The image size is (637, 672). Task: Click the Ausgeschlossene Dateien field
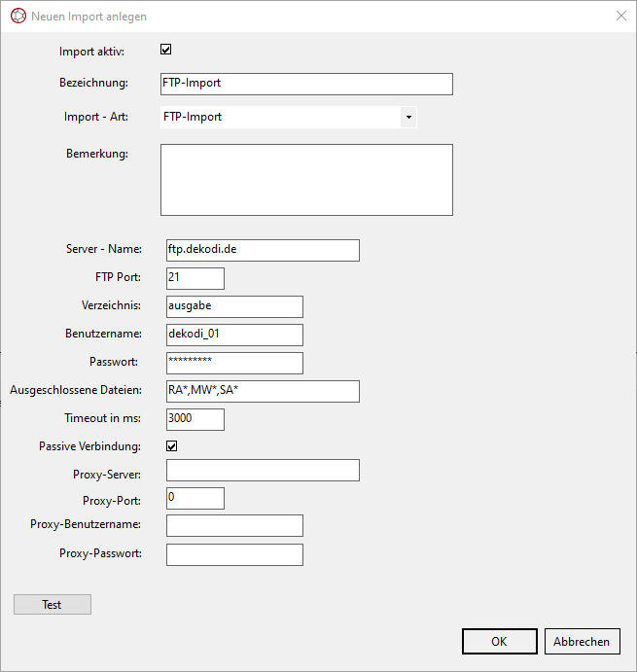point(263,391)
